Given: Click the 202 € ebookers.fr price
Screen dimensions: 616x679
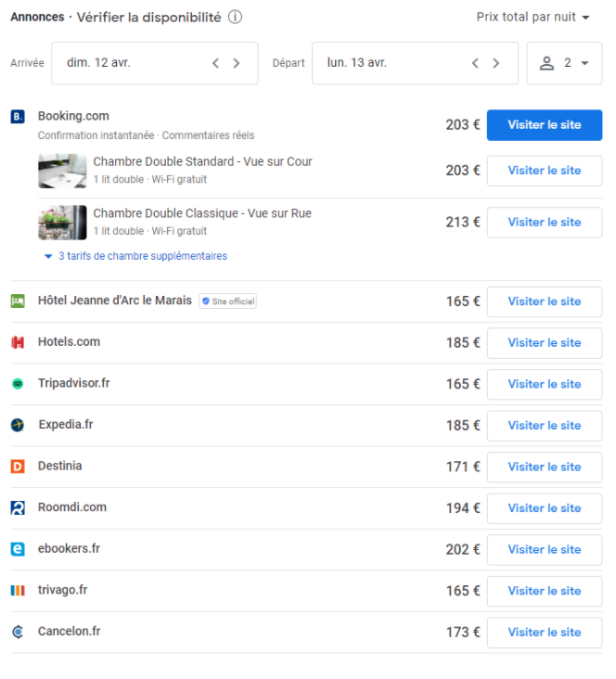Looking at the screenshot, I should click(x=463, y=550).
